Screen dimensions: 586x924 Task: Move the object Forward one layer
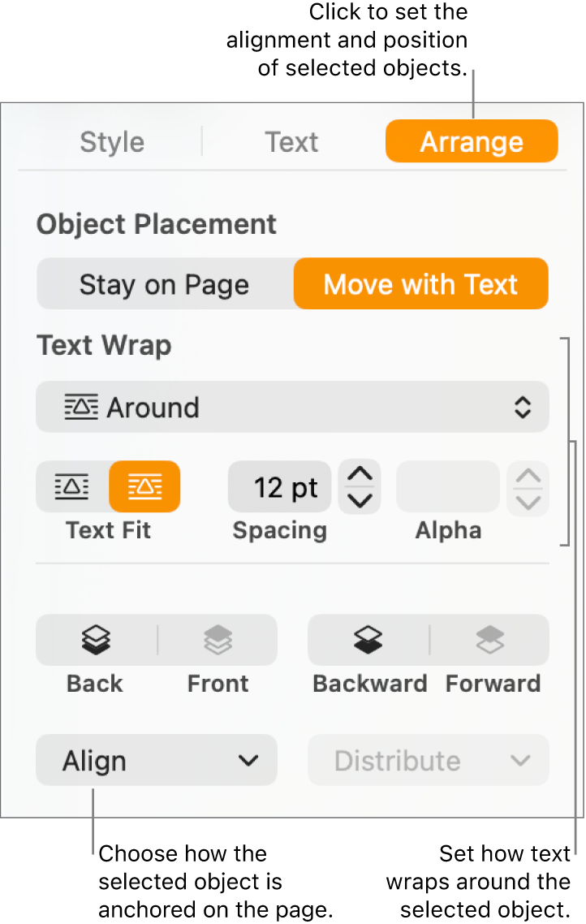[493, 641]
